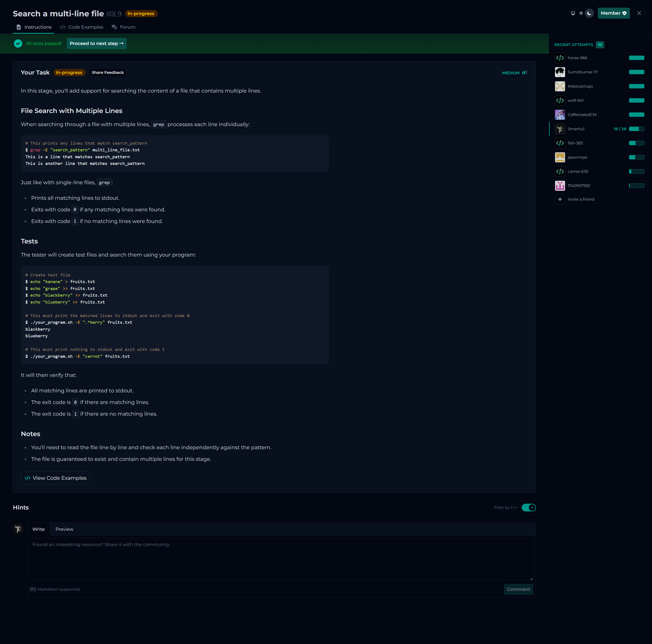Click the medium difficulty bars icon

point(525,73)
